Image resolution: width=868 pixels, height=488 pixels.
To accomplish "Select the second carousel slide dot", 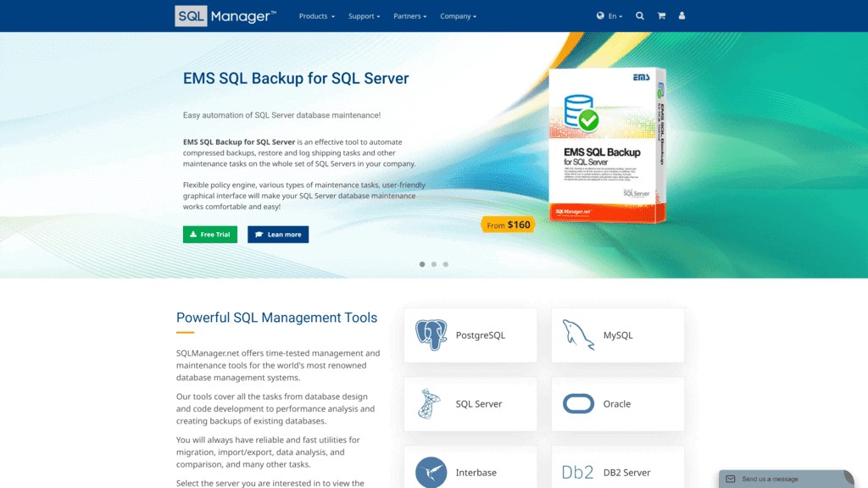I will (434, 264).
